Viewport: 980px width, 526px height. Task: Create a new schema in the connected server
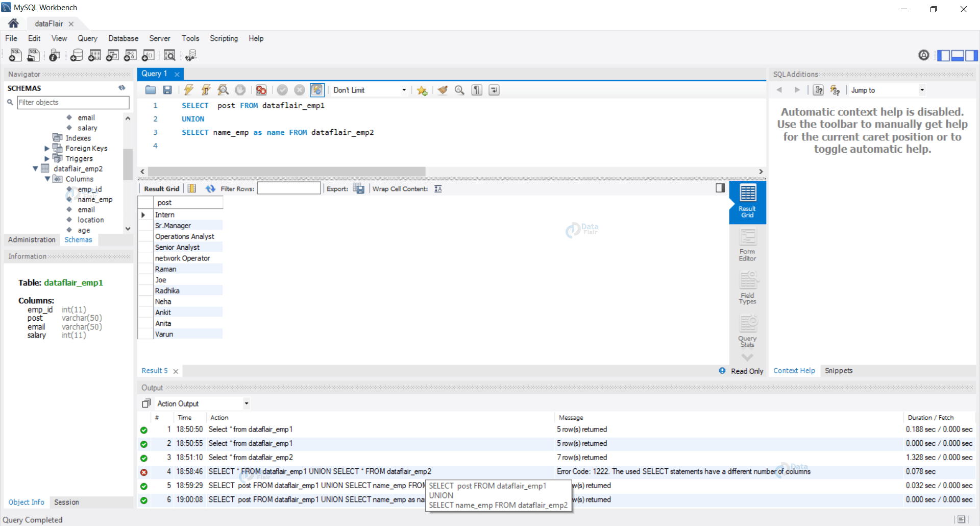[77, 55]
